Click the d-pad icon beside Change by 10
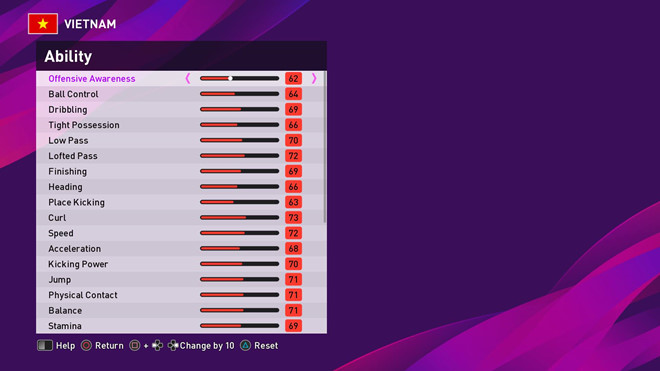Viewport: 660px width, 371px height. (173, 346)
